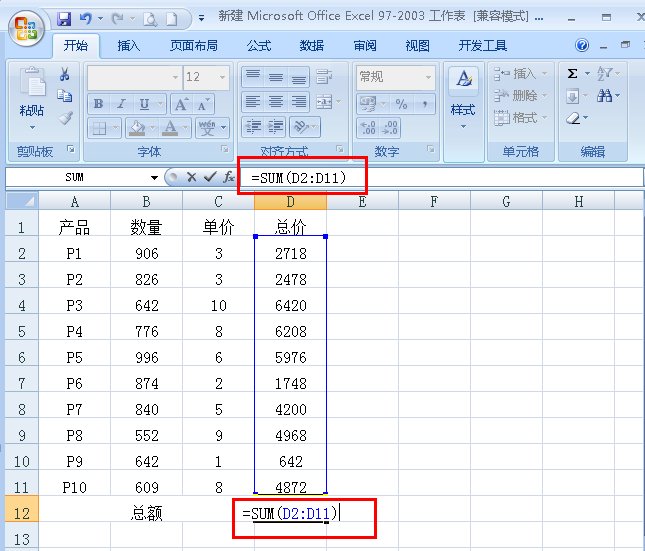The width and height of the screenshot is (645, 551).
Task: Click in the formula bar input
Action: [440, 178]
